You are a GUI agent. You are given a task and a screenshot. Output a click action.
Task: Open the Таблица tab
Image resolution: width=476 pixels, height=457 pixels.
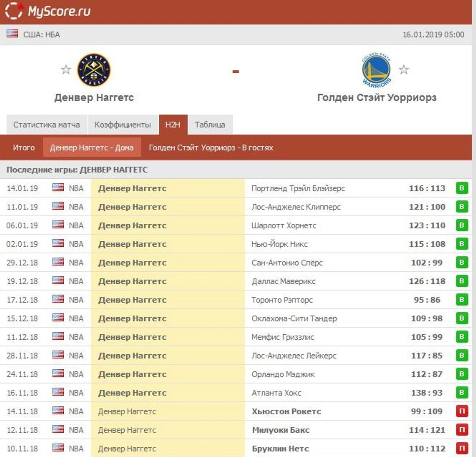[x=210, y=125]
